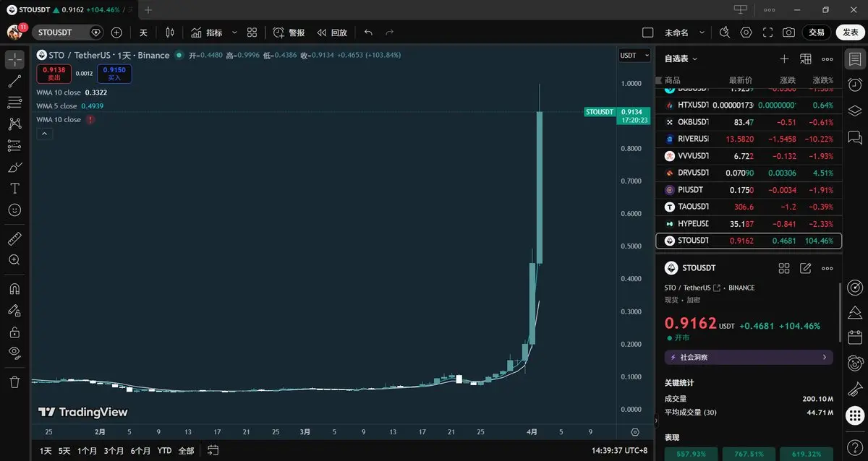Enter fullscreen mode
The image size is (868, 461).
pos(767,33)
